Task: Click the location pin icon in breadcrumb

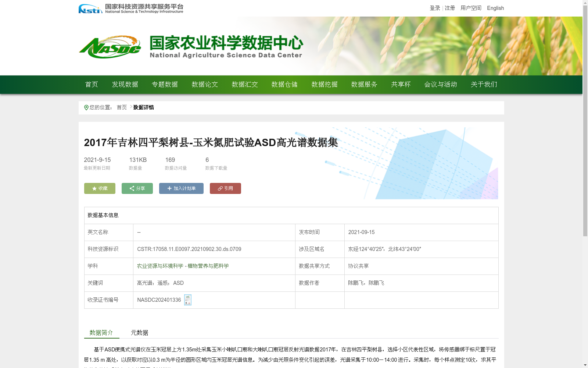Action: click(86, 107)
